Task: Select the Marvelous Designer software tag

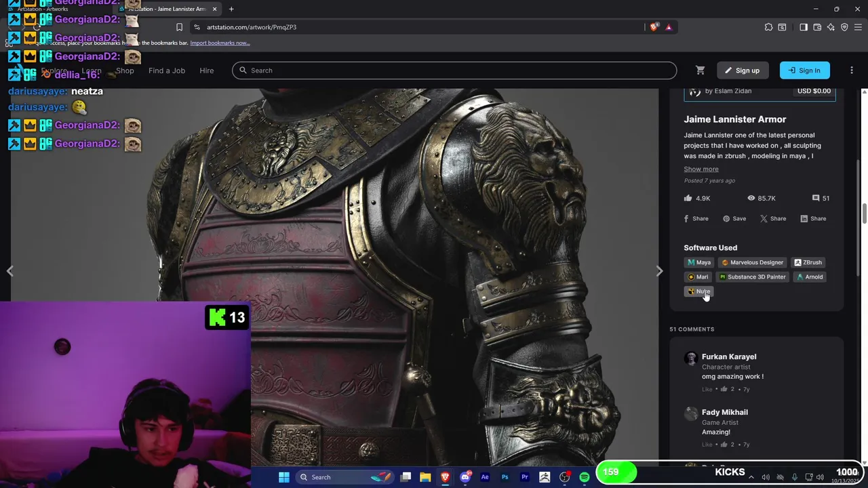Action: (x=752, y=262)
